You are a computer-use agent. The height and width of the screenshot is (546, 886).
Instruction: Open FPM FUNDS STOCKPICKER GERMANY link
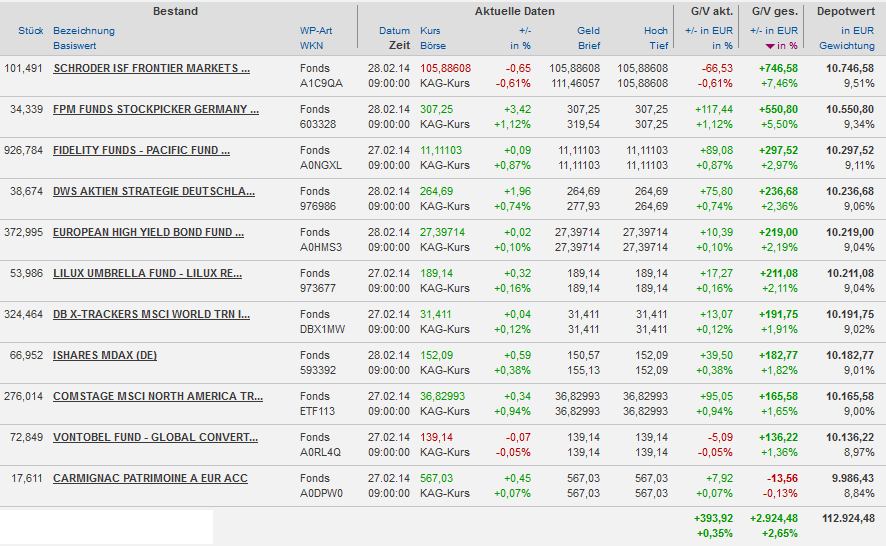tap(156, 110)
